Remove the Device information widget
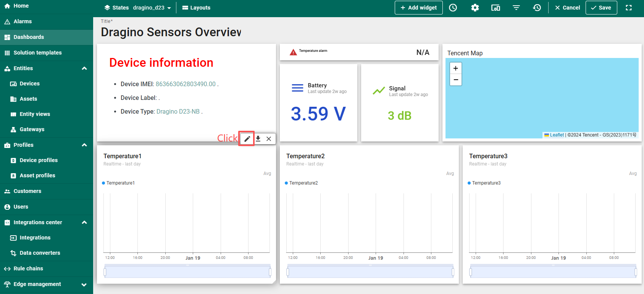Image resolution: width=644 pixels, height=294 pixels. [x=269, y=139]
